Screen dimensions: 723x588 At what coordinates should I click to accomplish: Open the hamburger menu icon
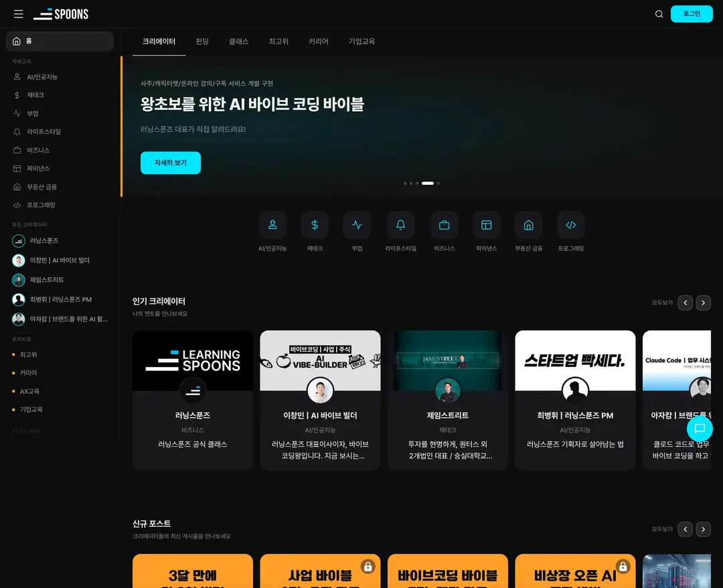click(x=19, y=14)
